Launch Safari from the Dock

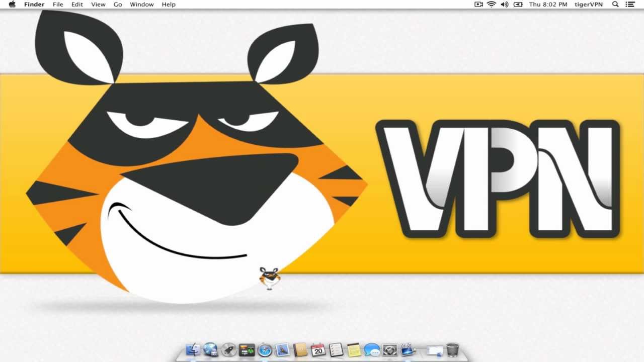[265, 350]
